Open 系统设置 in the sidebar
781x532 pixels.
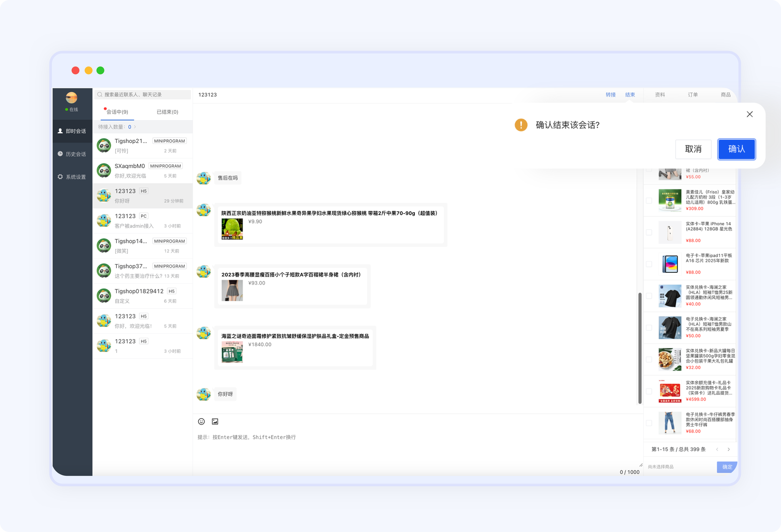[x=72, y=177]
